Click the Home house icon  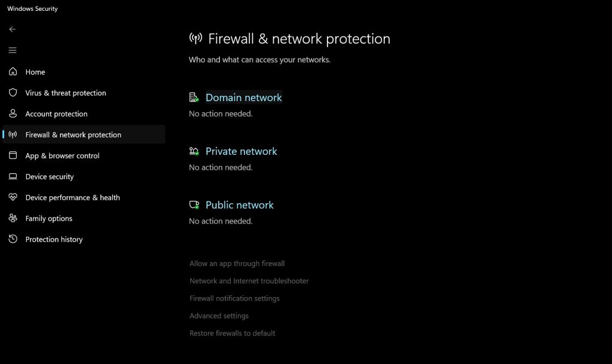click(13, 72)
